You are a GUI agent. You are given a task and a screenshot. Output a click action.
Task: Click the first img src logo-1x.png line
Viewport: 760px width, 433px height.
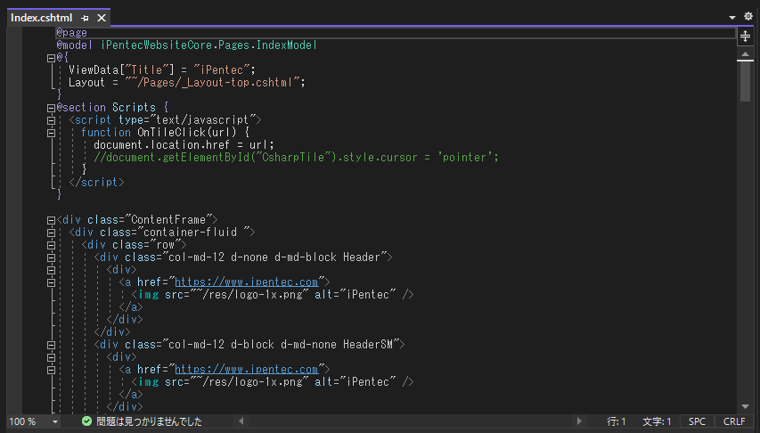coord(272,295)
